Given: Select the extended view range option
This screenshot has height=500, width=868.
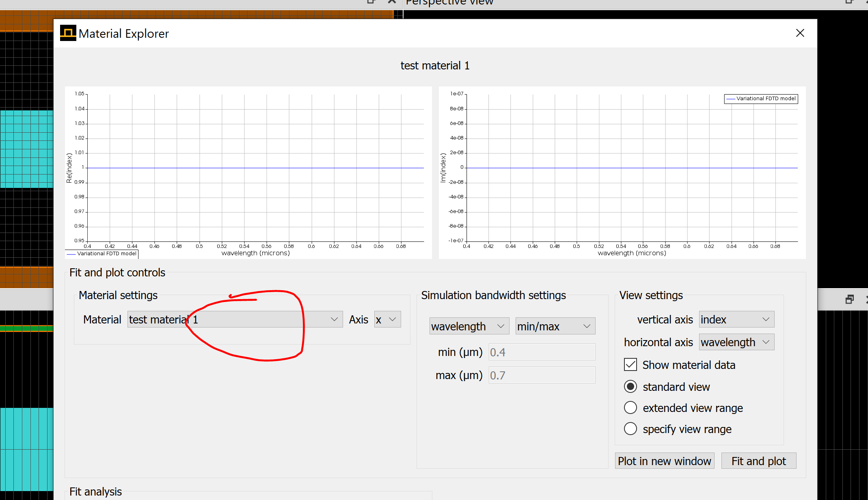Looking at the screenshot, I should coord(630,408).
